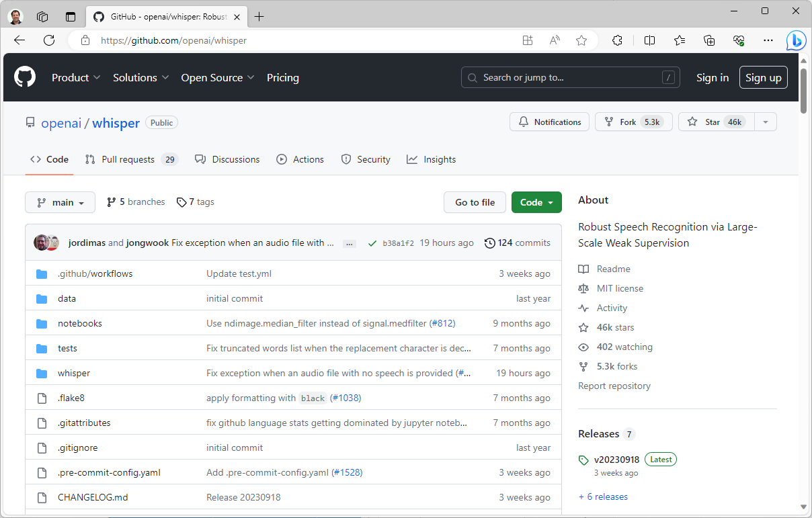Click the Search or jump to field
Image resolution: width=812 pixels, height=518 pixels.
tap(570, 77)
